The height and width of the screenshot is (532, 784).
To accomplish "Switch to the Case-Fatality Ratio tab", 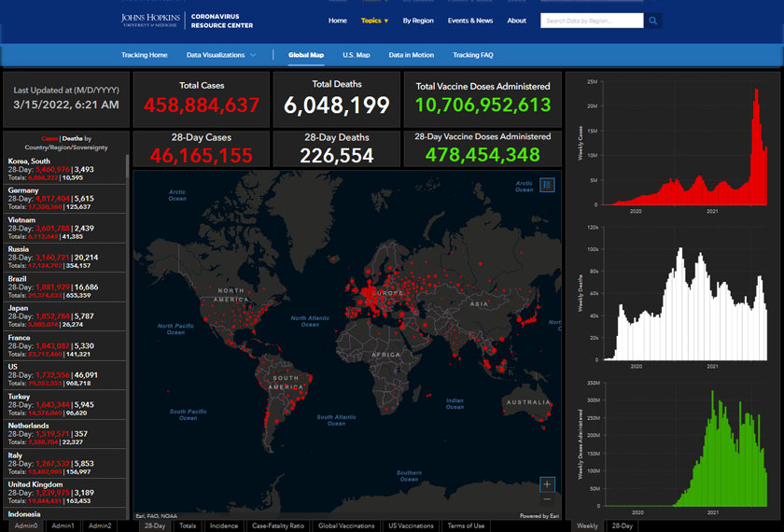I will pyautogui.click(x=278, y=525).
